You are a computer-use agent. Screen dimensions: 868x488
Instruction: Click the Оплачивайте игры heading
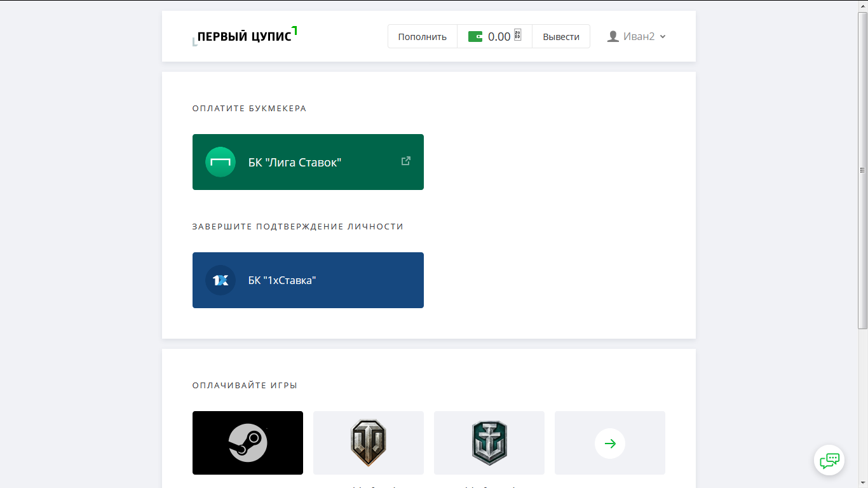[245, 386]
